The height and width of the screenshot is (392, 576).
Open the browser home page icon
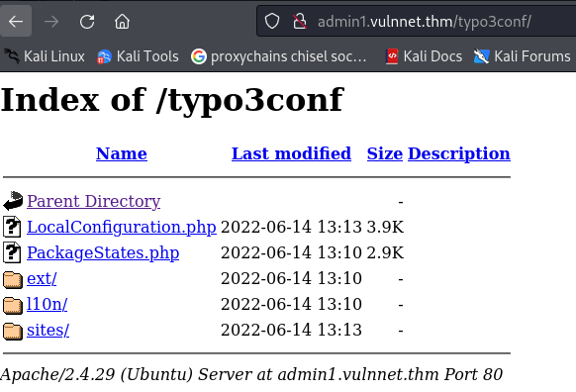tap(122, 22)
